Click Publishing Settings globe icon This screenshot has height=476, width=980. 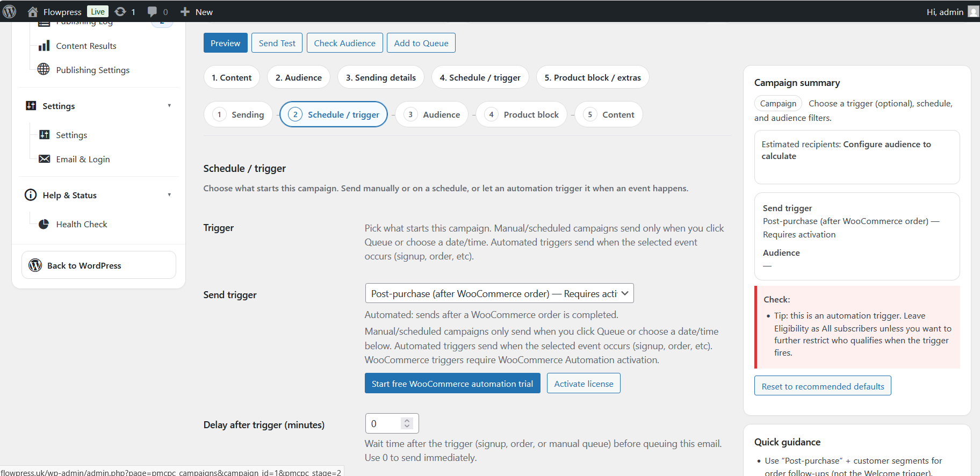coord(44,69)
